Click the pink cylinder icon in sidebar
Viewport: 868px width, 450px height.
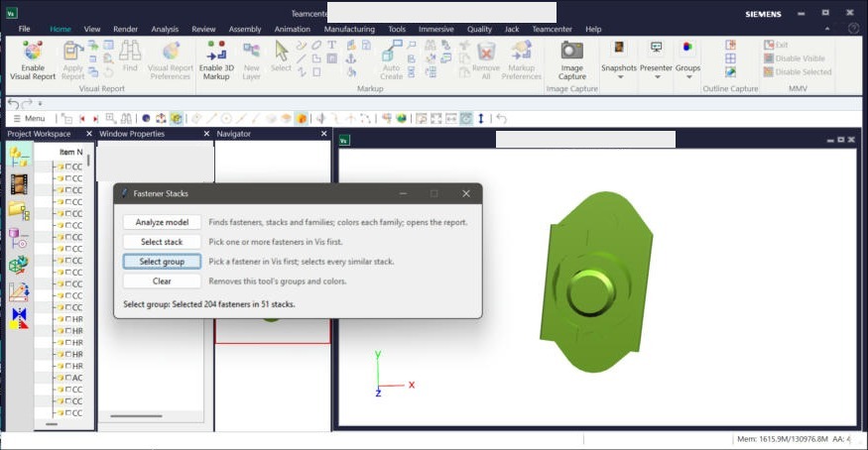coord(20,238)
